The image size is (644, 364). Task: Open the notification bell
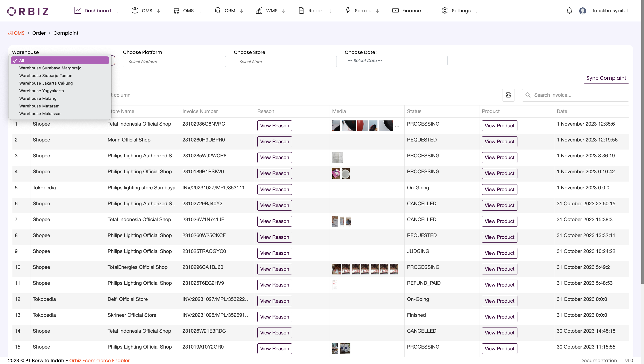569,11
